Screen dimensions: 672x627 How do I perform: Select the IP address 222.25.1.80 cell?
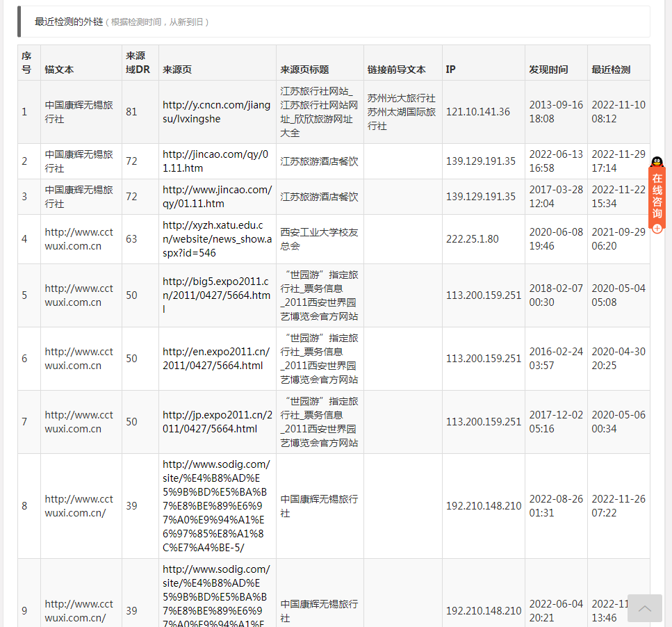tap(473, 239)
